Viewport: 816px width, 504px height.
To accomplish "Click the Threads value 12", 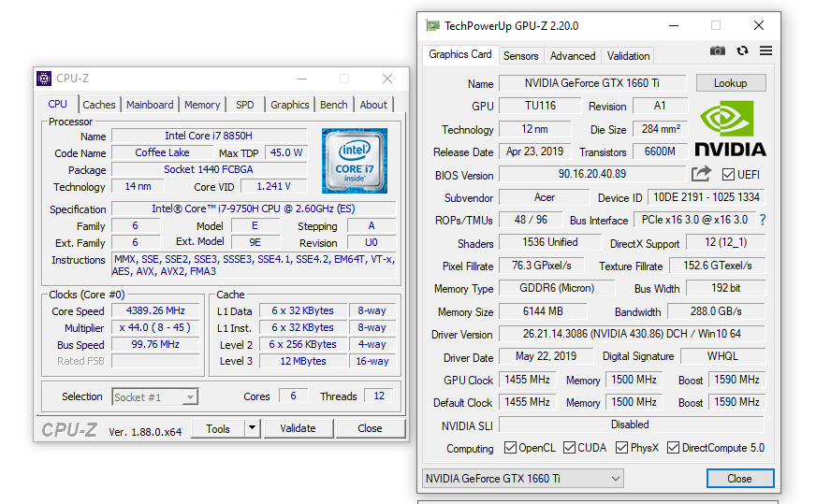I will [x=379, y=396].
